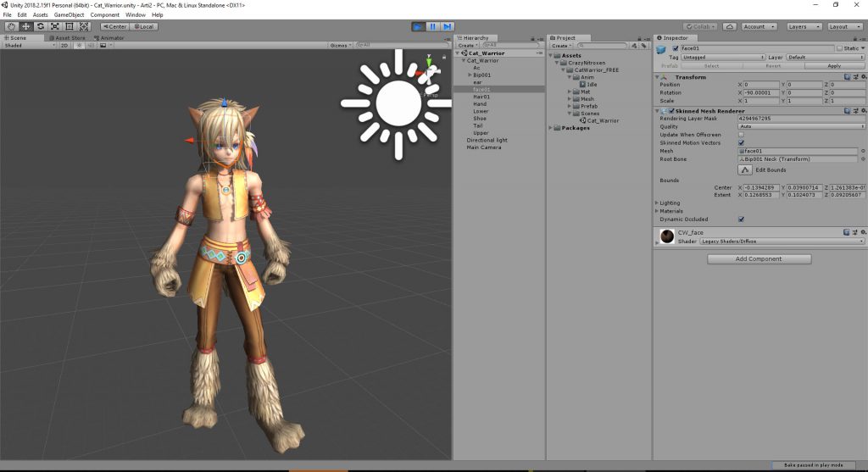Open Transform component settings gear

point(863,77)
